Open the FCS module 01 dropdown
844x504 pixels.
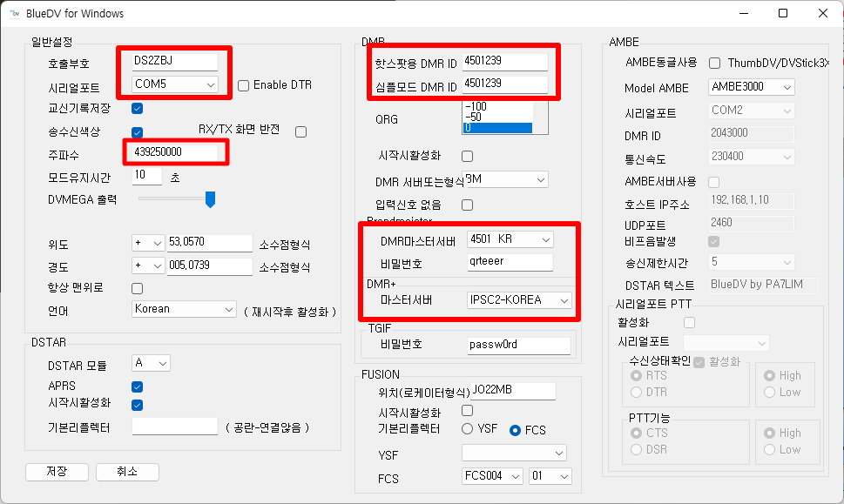click(x=550, y=476)
